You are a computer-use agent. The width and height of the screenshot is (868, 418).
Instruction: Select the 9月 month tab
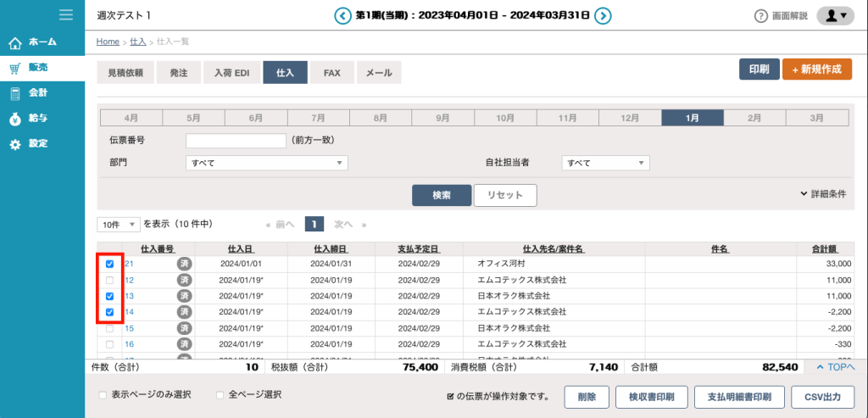(x=442, y=118)
